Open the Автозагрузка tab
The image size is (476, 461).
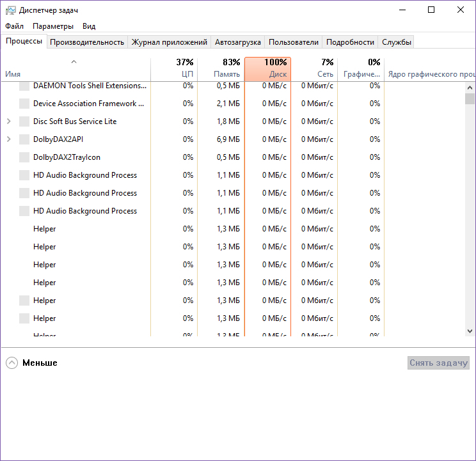click(x=238, y=42)
